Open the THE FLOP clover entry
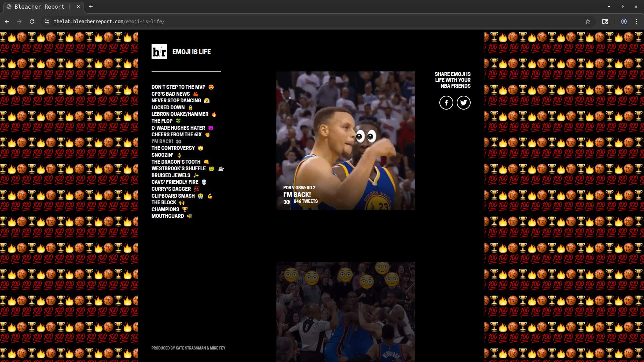 click(162, 121)
